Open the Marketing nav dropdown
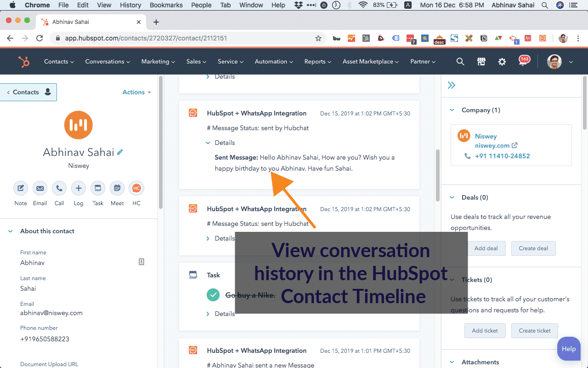 click(x=158, y=62)
